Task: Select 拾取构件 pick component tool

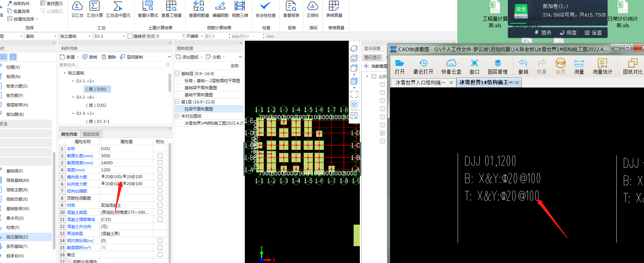Action: click(18, 3)
